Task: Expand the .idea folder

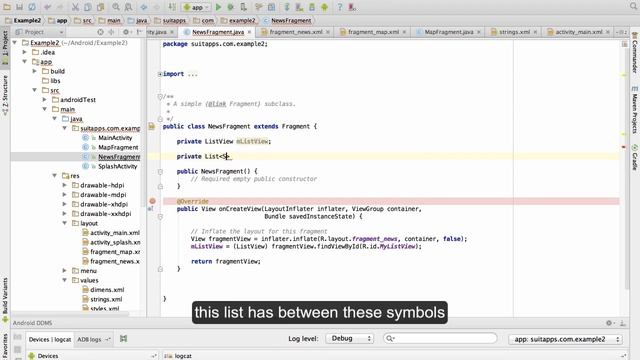Action: [x=24, y=52]
